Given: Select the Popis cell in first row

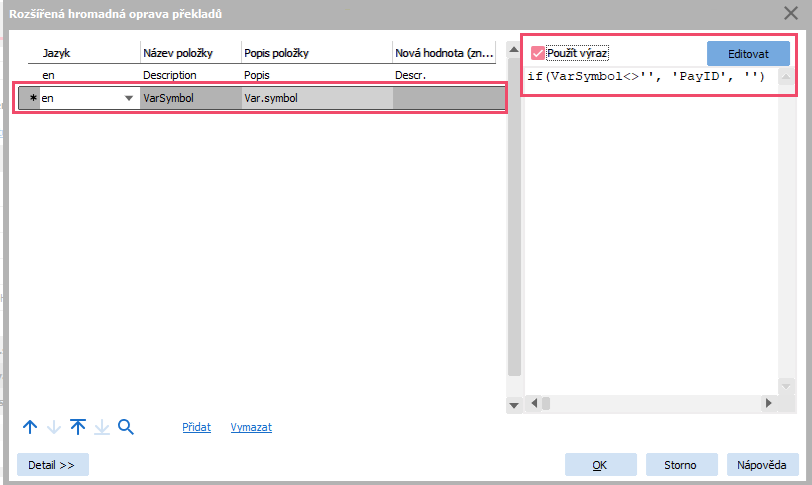Looking at the screenshot, I should coord(316,75).
